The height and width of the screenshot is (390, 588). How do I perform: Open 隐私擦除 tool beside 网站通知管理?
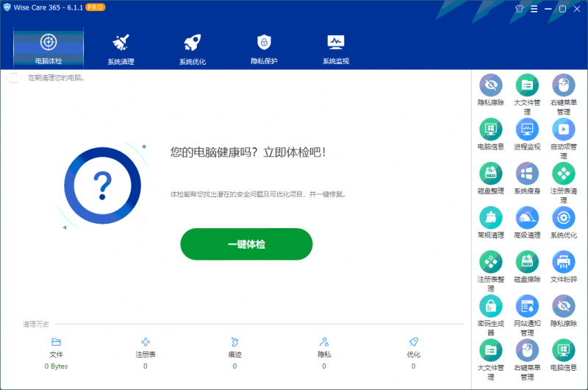click(x=563, y=311)
